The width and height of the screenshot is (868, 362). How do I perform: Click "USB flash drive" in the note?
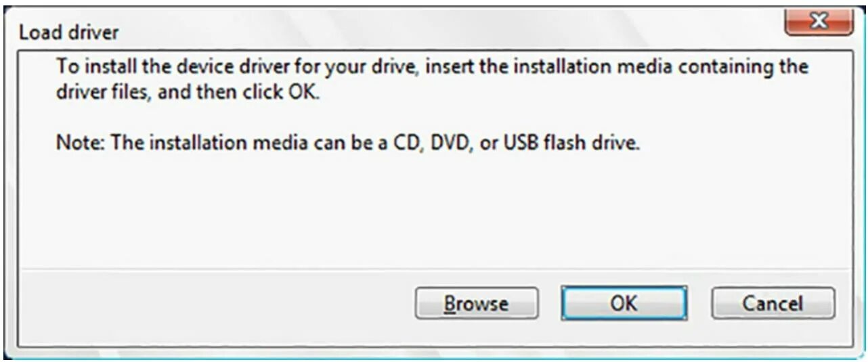(571, 143)
